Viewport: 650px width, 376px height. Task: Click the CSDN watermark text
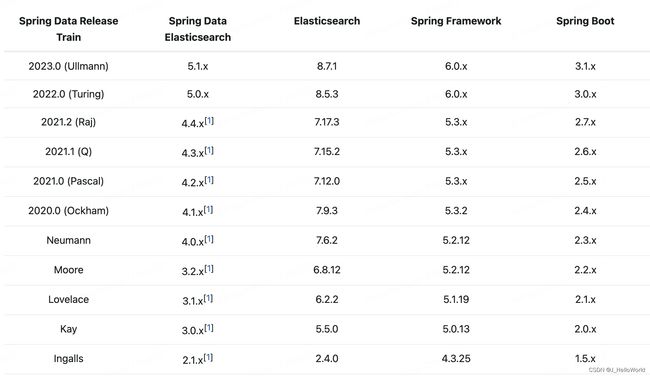pyautogui.click(x=617, y=369)
